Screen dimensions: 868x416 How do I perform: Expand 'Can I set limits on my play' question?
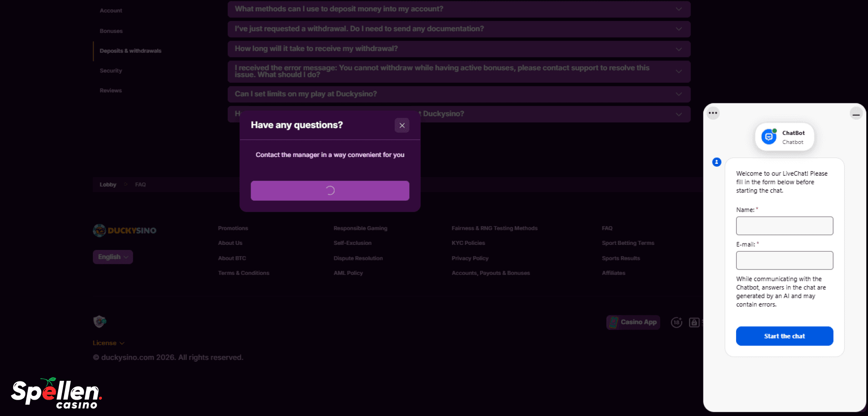[458, 94]
